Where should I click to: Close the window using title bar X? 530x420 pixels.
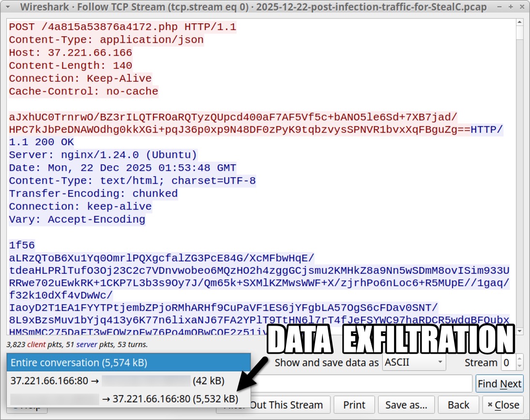521,7
